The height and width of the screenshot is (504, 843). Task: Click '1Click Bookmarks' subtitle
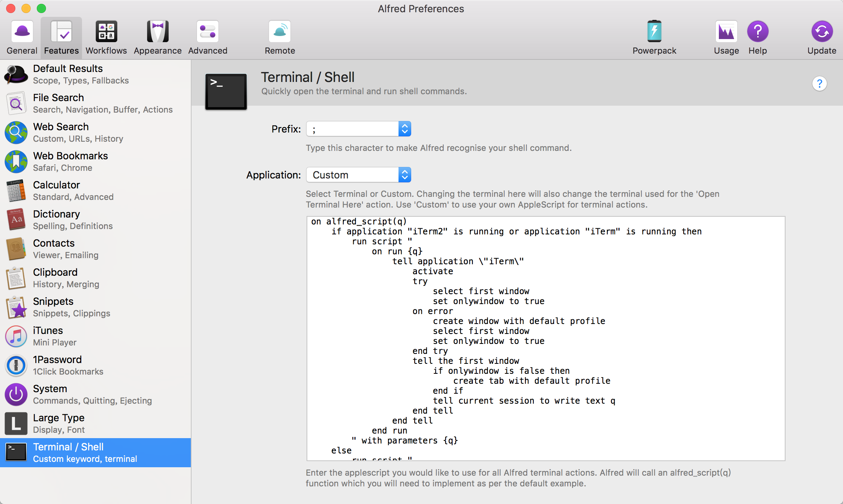click(68, 372)
